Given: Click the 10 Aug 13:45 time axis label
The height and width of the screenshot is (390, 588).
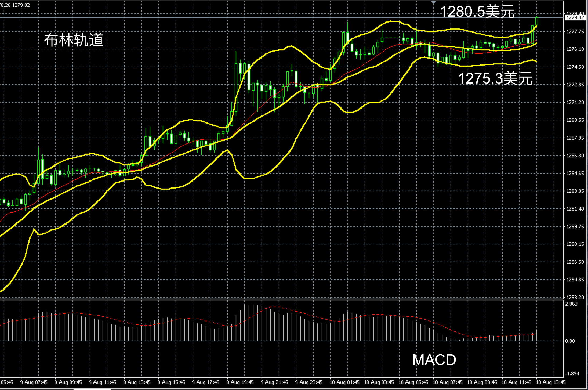Looking at the screenshot, I should [x=551, y=382].
